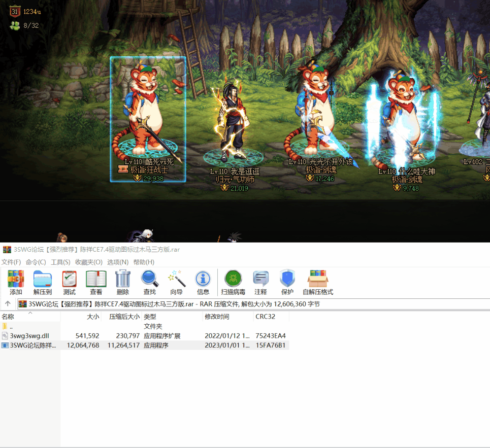This screenshot has width=490, height=448.
Task: Sort by 大小 column header
Action: 81,317
